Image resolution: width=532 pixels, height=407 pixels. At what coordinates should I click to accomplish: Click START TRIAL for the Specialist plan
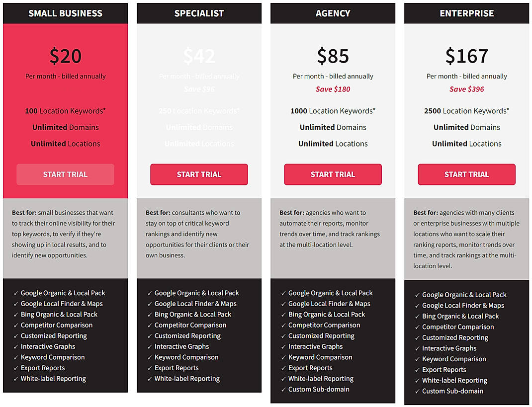pyautogui.click(x=199, y=174)
